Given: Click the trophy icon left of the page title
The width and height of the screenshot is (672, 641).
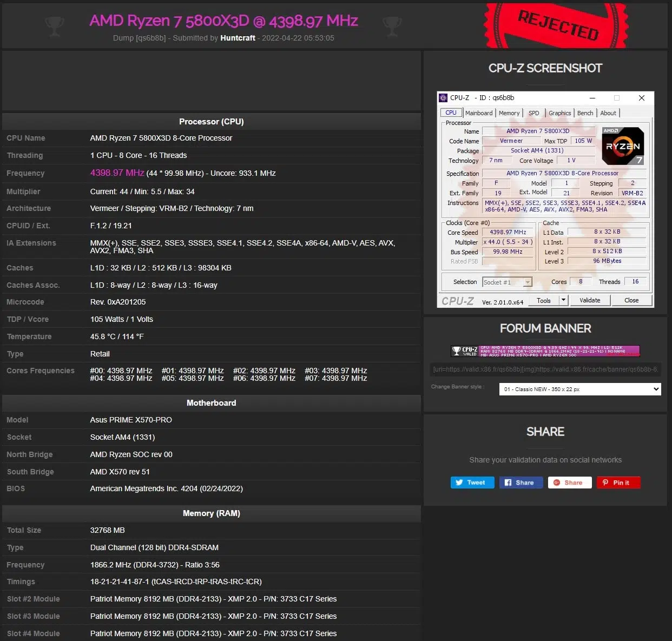Looking at the screenshot, I should coord(55,25).
